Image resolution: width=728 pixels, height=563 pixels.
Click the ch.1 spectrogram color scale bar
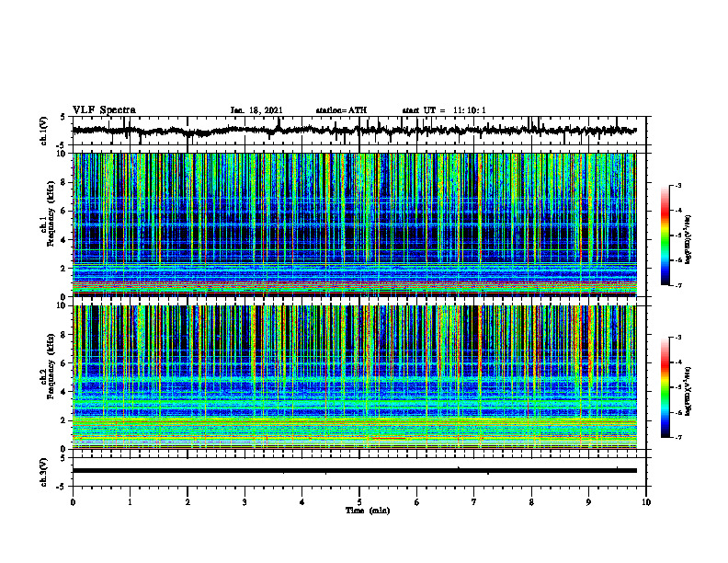665,236
